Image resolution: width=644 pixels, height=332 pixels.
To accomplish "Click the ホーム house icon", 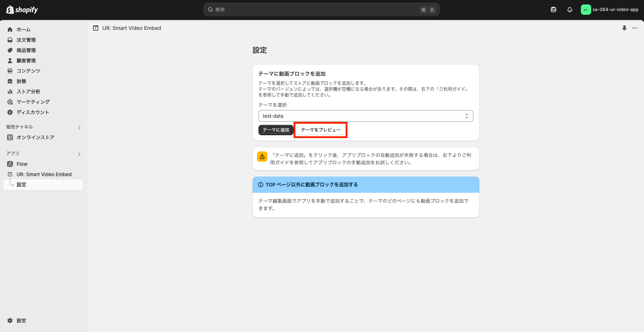I will click(x=10, y=30).
